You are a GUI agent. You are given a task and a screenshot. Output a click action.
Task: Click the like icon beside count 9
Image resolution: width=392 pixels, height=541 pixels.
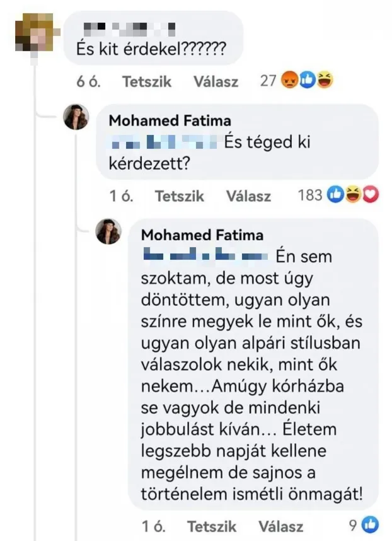point(371,523)
